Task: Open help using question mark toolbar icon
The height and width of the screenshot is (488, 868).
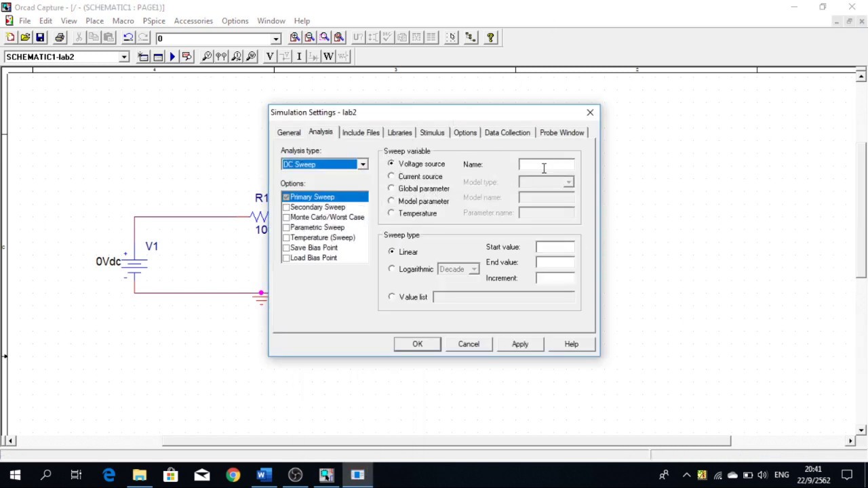Action: pyautogui.click(x=490, y=38)
